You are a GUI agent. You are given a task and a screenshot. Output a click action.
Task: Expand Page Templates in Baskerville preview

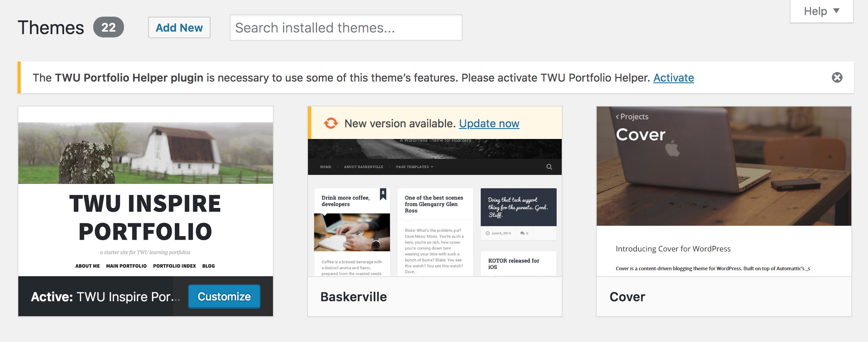[414, 167]
